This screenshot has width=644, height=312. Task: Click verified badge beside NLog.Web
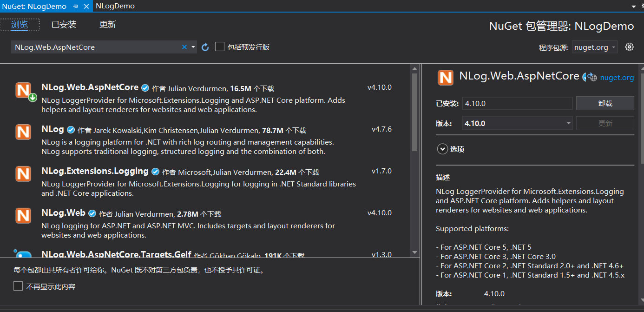pyautogui.click(x=92, y=213)
